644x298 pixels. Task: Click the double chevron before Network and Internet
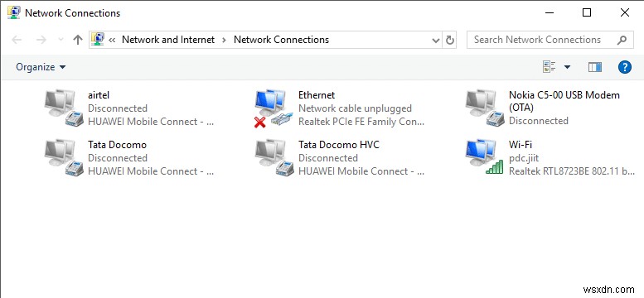pos(112,40)
